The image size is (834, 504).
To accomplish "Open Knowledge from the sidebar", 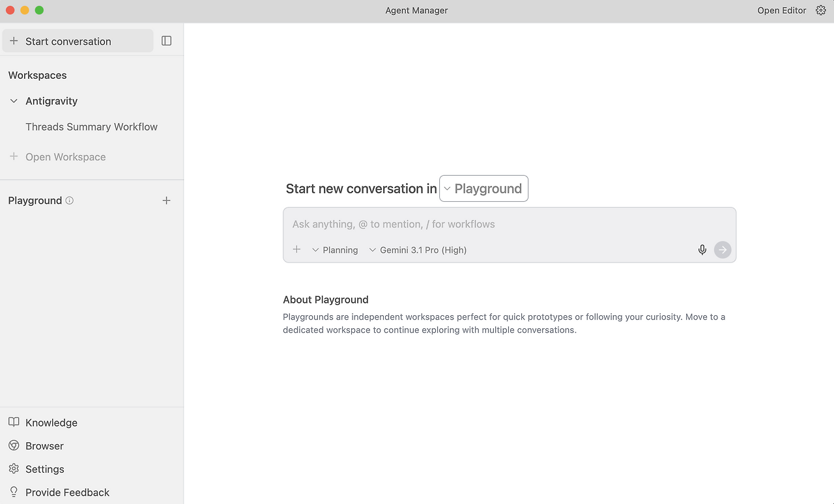I will [x=51, y=423].
